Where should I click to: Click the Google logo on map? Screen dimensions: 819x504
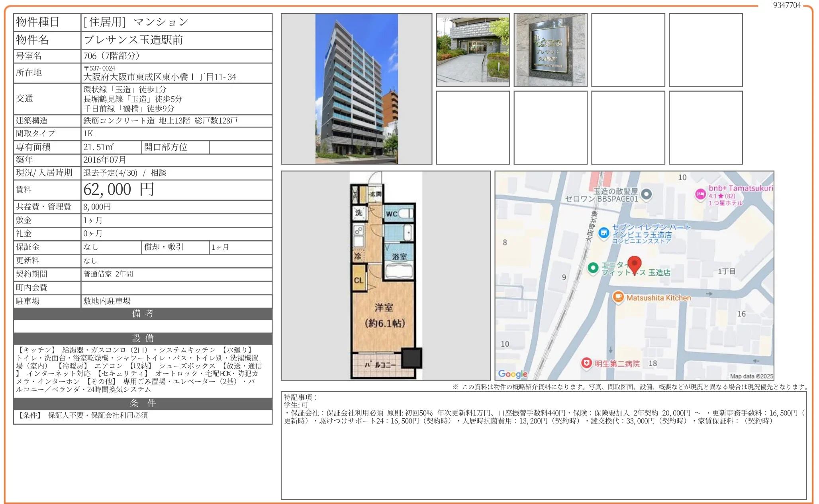pos(513,374)
